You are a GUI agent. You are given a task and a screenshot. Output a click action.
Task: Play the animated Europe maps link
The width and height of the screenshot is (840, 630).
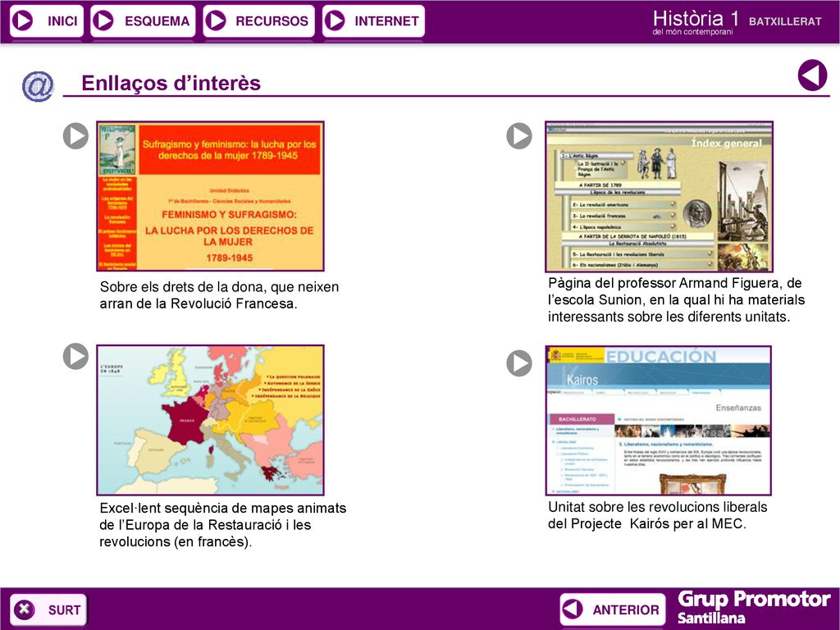point(75,356)
